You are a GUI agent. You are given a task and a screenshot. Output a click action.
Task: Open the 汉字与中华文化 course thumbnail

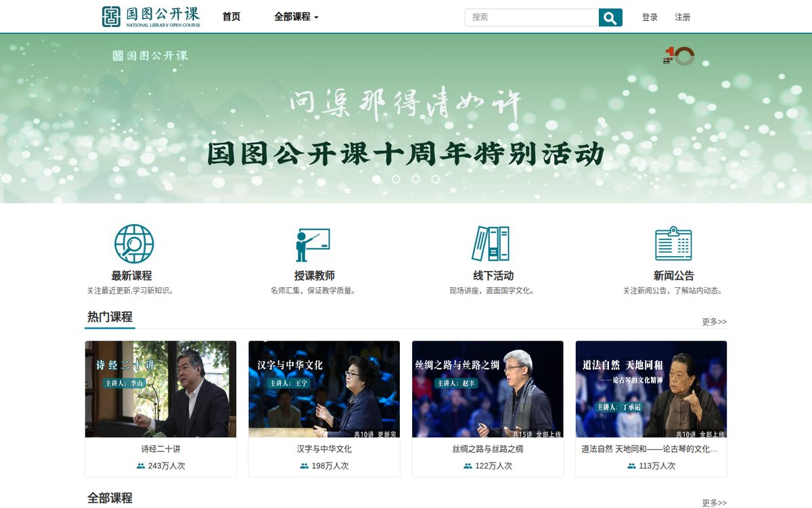(324, 389)
